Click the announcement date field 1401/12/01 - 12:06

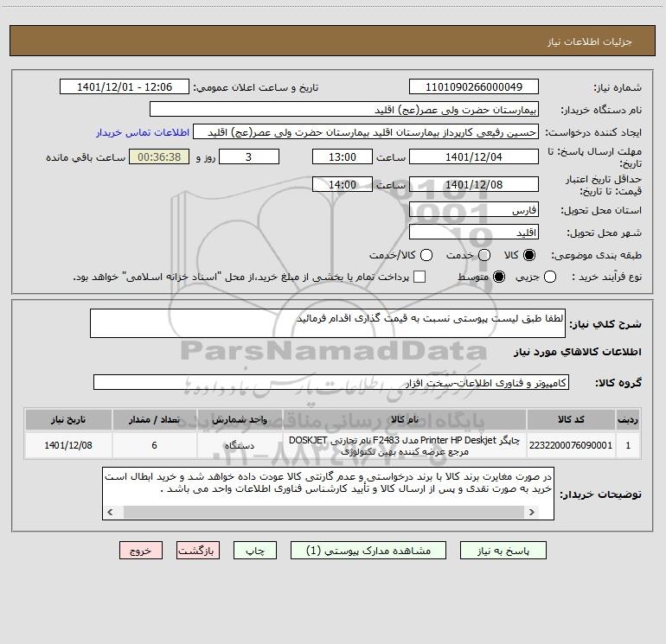click(x=125, y=87)
